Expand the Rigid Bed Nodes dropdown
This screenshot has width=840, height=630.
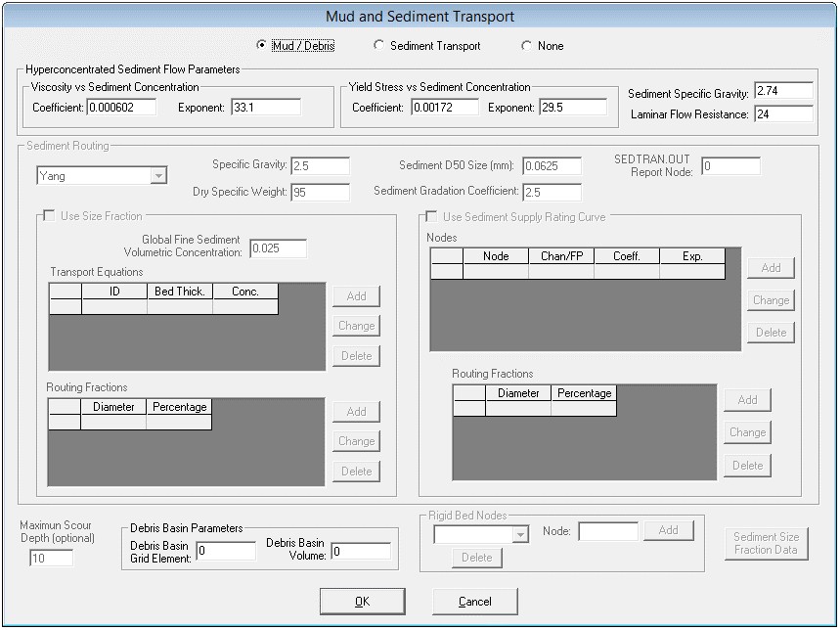click(x=520, y=534)
